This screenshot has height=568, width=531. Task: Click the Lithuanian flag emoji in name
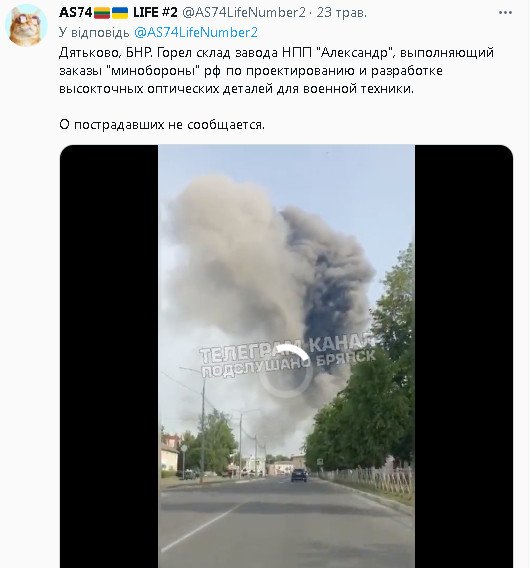[102, 13]
